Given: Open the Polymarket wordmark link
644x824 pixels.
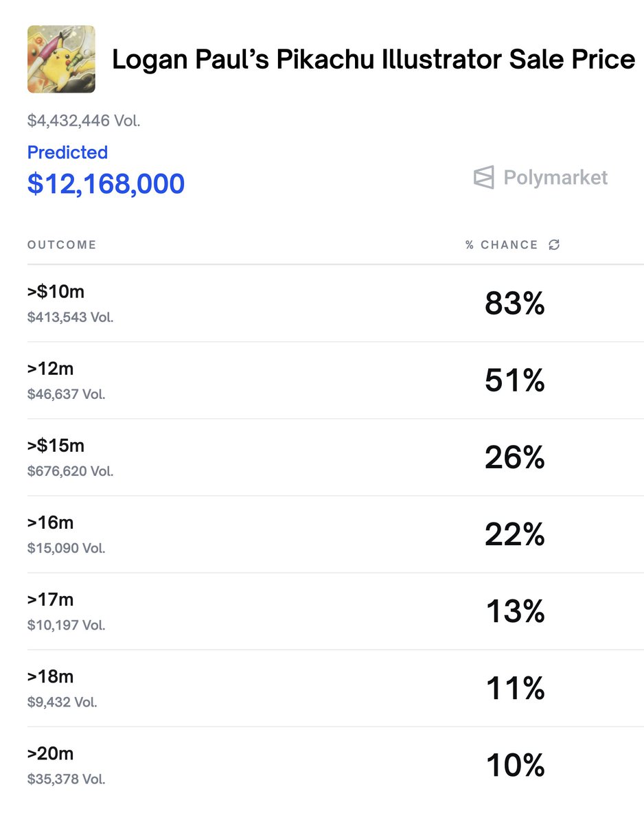Looking at the screenshot, I should click(555, 178).
